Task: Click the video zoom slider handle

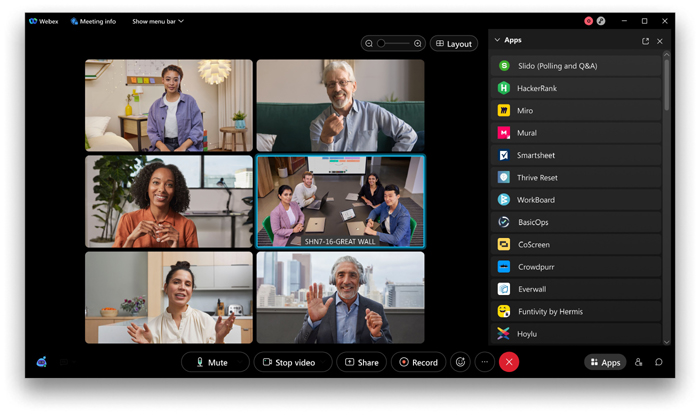Action: tap(381, 43)
